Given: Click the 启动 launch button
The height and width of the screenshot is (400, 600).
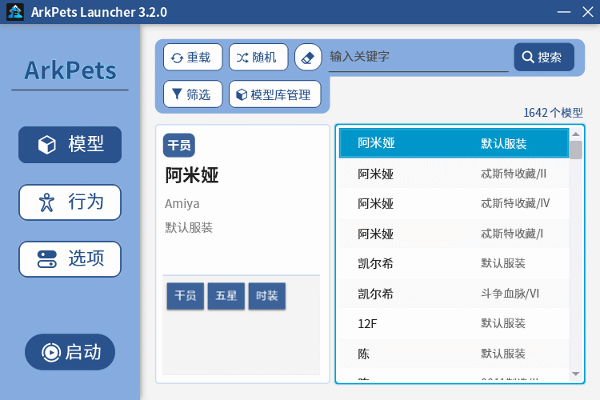Looking at the screenshot, I should click(70, 352).
